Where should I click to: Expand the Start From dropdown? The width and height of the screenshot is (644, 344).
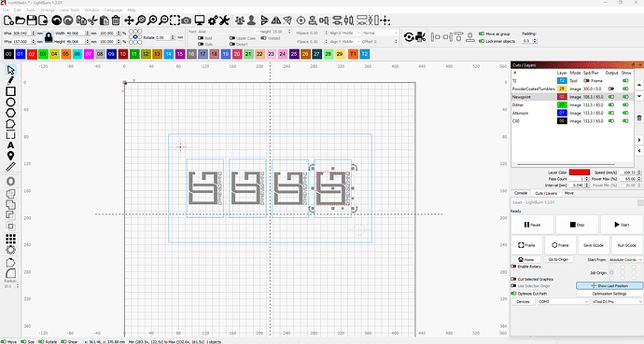pos(625,259)
